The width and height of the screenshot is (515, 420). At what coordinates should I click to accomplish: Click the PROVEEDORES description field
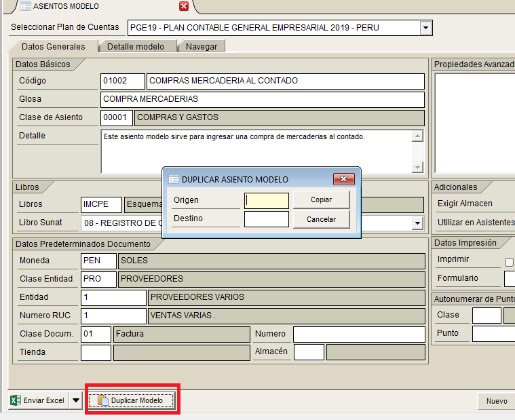pyautogui.click(x=271, y=280)
